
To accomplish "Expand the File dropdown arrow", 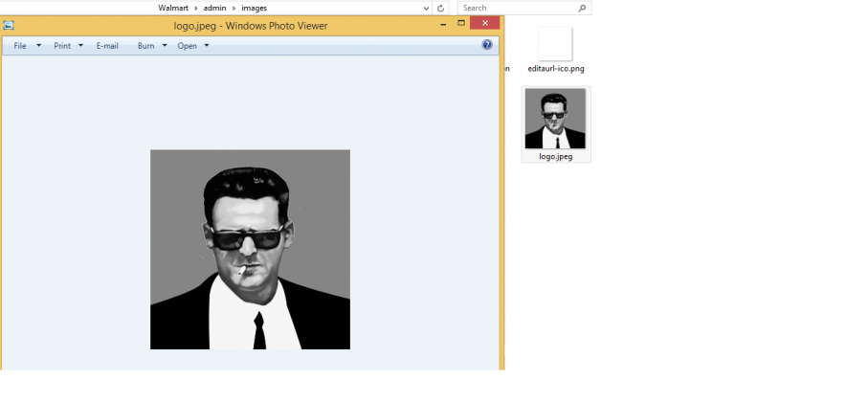I will pyautogui.click(x=38, y=45).
